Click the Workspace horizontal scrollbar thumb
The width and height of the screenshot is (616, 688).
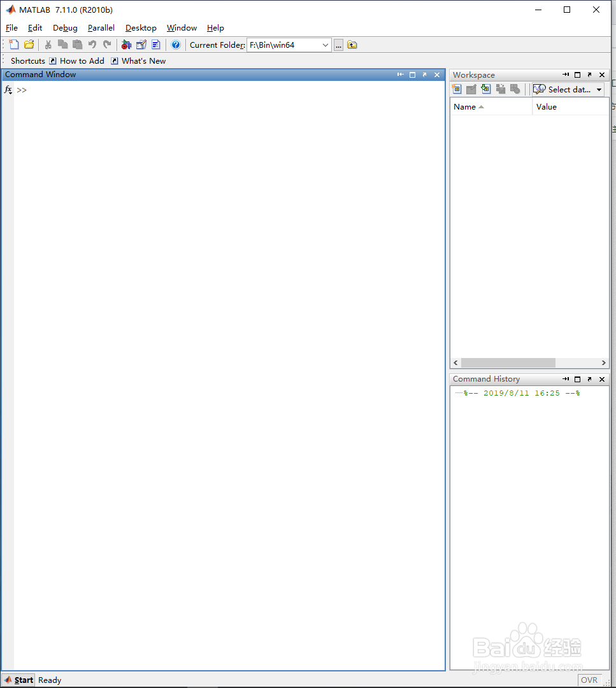point(508,362)
